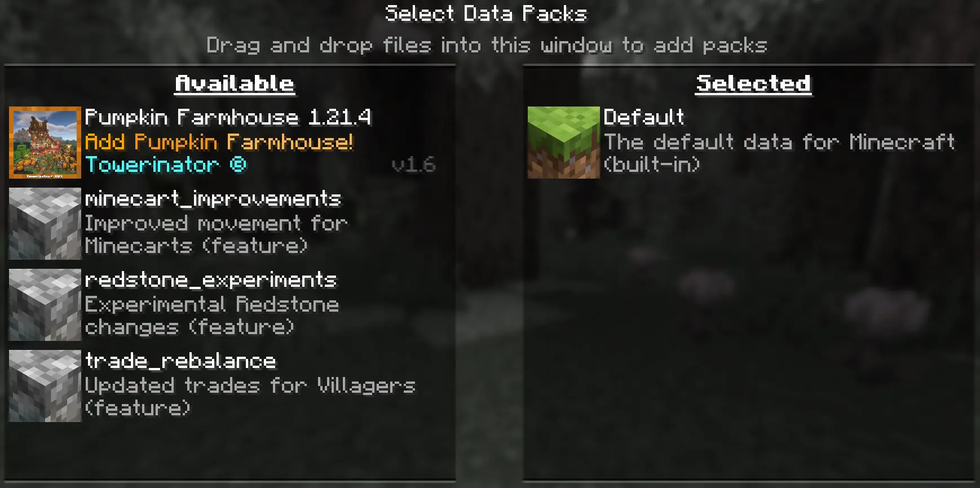Click Improved movement for Minecarts description
This screenshot has height=488, width=980.
click(216, 234)
